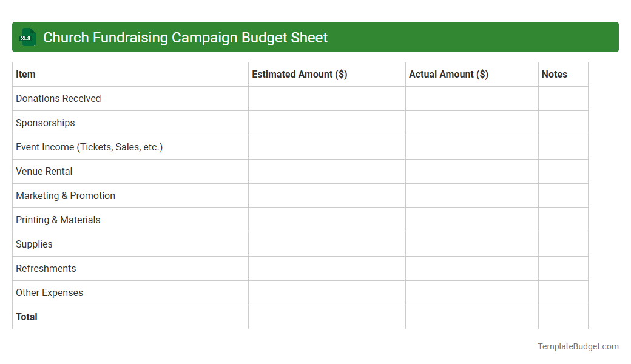This screenshot has height=364, width=631.
Task: Click the Notes cell in the Total row
Action: [x=563, y=317]
